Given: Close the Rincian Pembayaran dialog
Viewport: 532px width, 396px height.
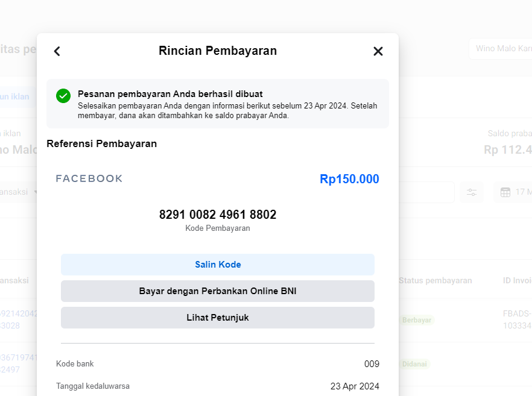Looking at the screenshot, I should 378,51.
